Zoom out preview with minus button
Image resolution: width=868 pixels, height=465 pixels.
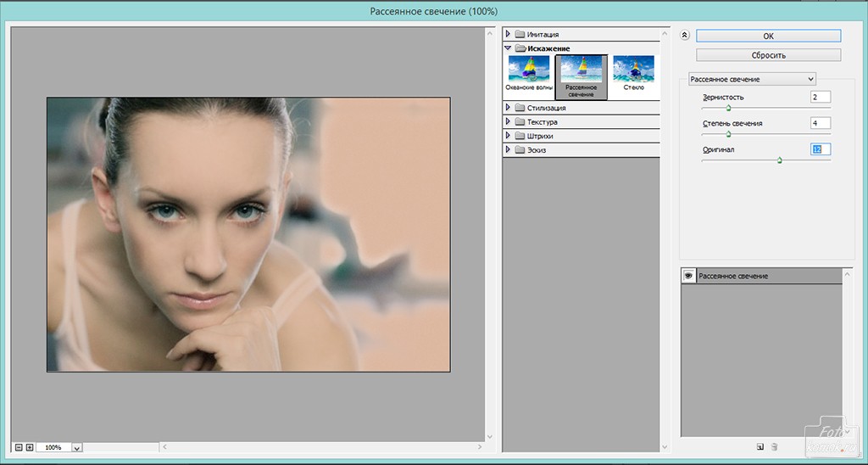(19, 447)
